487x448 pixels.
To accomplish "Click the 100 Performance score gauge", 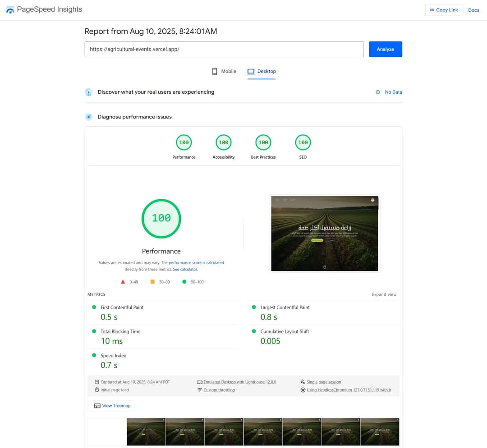I will pos(161,219).
